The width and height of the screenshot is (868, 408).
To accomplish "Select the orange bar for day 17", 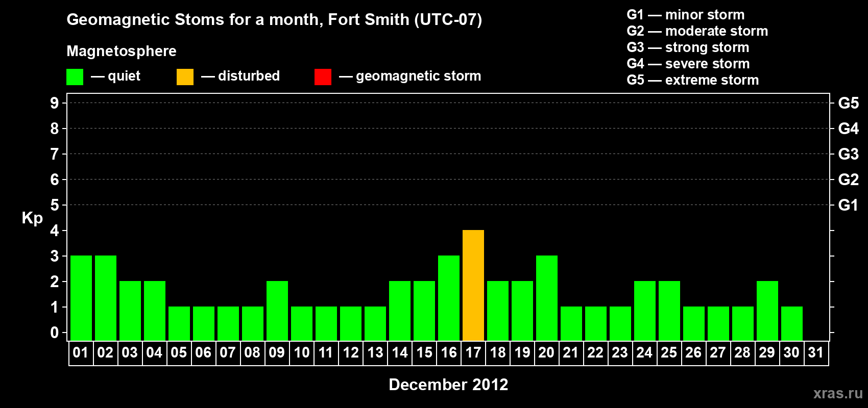I will 473,285.
